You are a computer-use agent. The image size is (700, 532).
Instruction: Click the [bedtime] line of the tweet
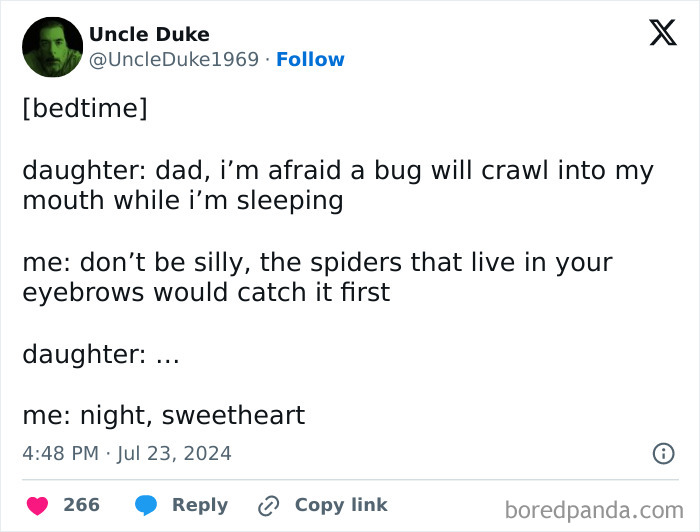[85, 108]
